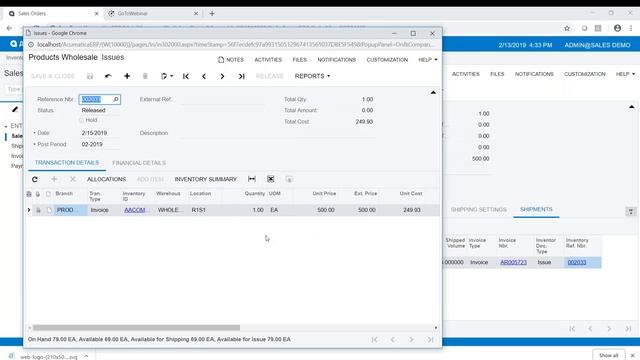The height and width of the screenshot is (360, 640).
Task: Click the scrollbar right arrow
Action: pyautogui.click(x=436, y=328)
